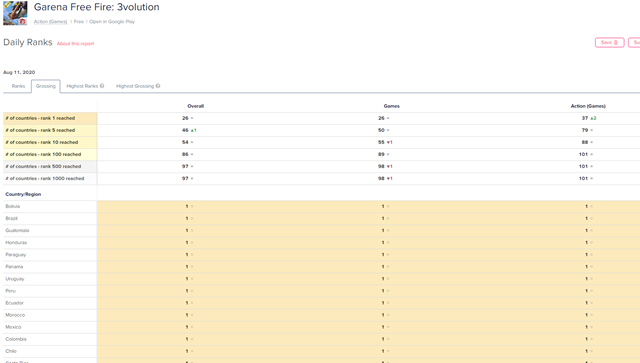
Task: Click the Garena Free Fire app icon
Action: pos(15,13)
